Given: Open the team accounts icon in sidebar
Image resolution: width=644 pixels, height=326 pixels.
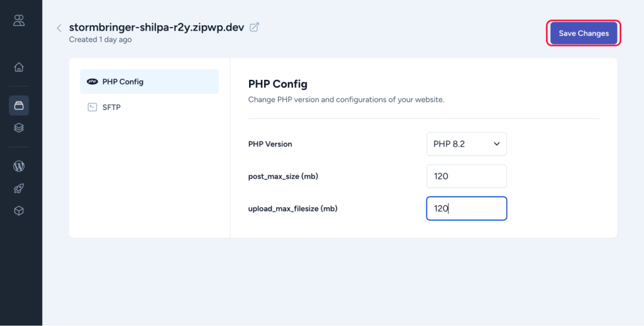Looking at the screenshot, I should 19,20.
